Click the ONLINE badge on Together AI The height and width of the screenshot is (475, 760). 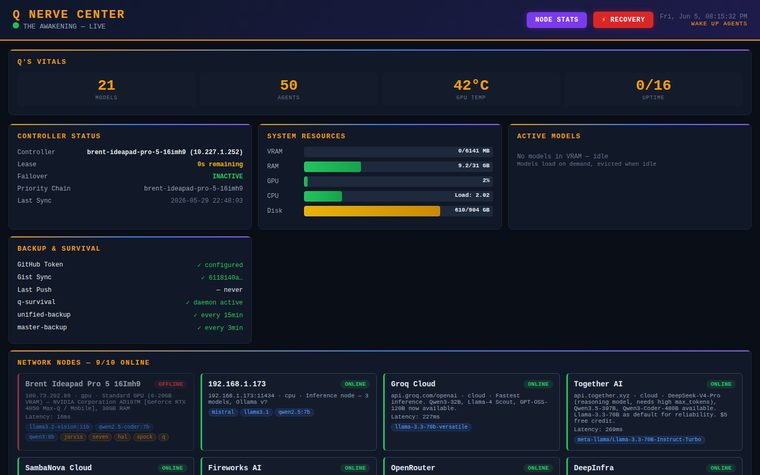coord(721,384)
